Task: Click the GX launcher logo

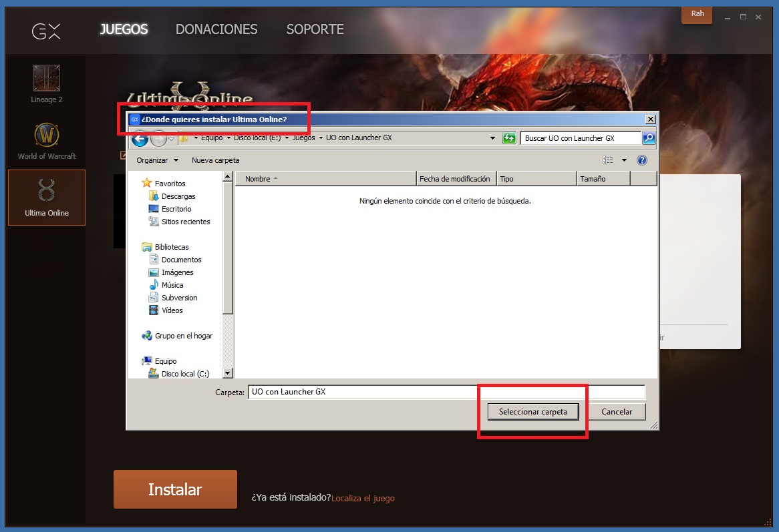Action: 46,31
